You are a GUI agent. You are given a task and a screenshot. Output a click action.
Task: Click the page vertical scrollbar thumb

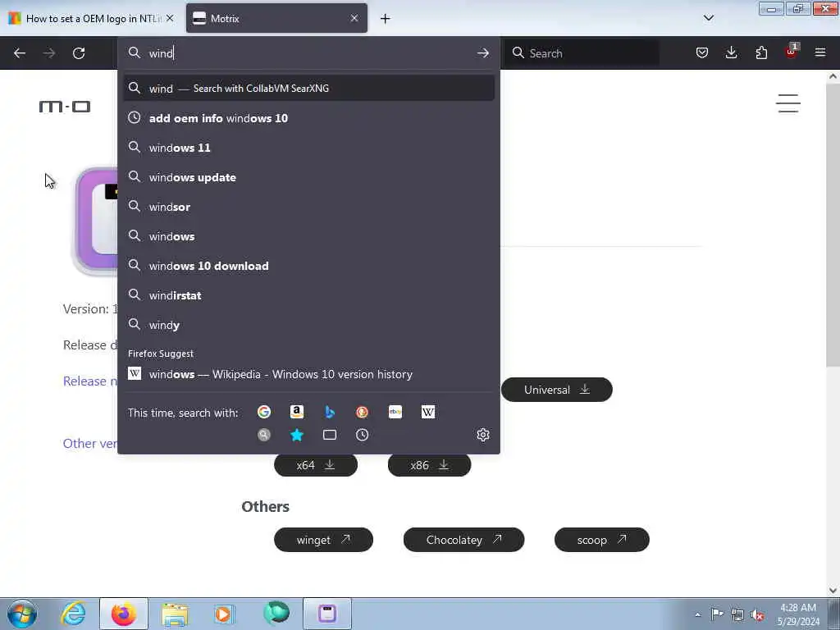coord(833,225)
